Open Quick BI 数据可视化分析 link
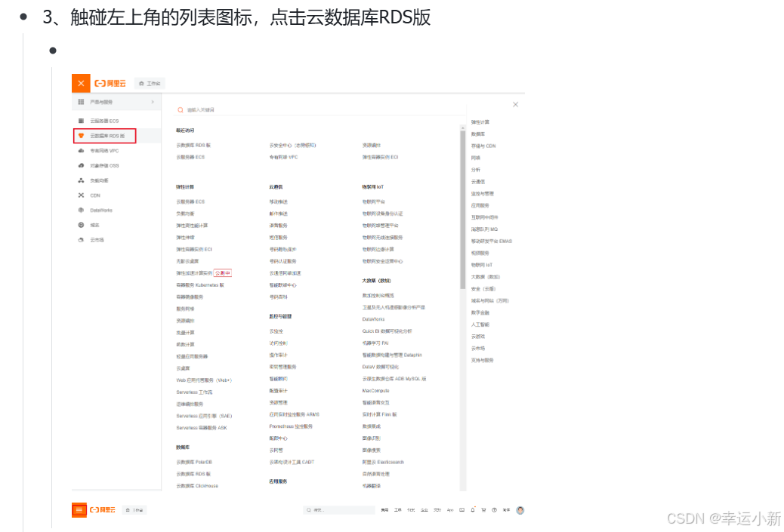Image resolution: width=784 pixels, height=532 pixels. 387,331
